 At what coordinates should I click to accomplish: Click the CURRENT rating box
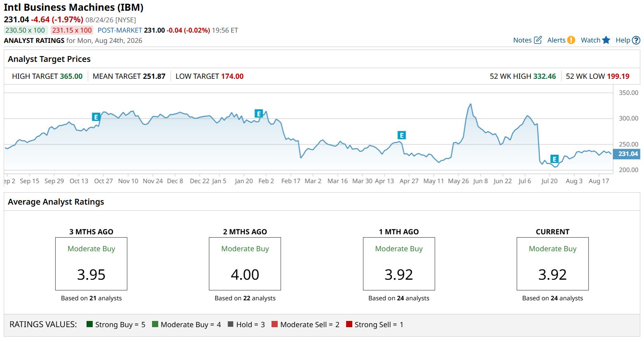pyautogui.click(x=553, y=264)
